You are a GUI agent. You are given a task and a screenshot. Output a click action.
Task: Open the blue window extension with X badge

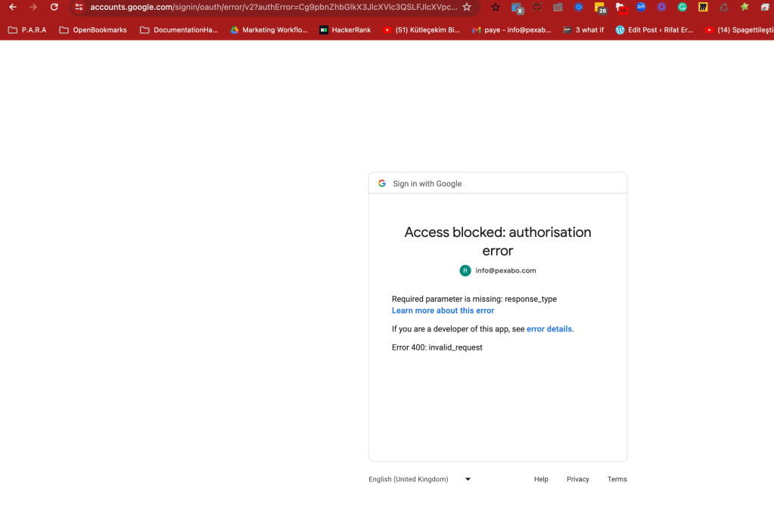click(x=517, y=8)
